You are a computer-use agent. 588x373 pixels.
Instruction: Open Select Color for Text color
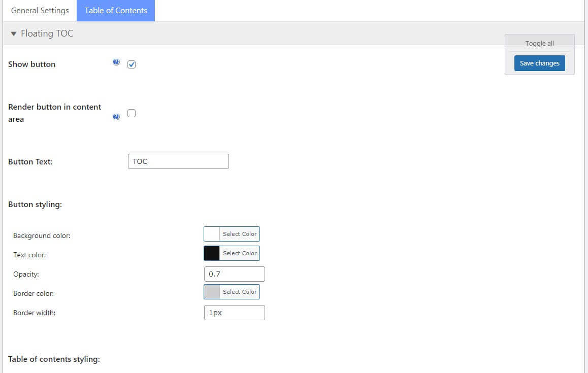tap(240, 253)
